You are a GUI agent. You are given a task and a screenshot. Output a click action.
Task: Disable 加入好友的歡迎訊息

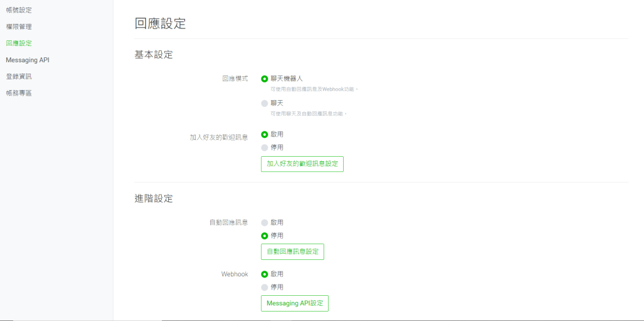click(265, 147)
